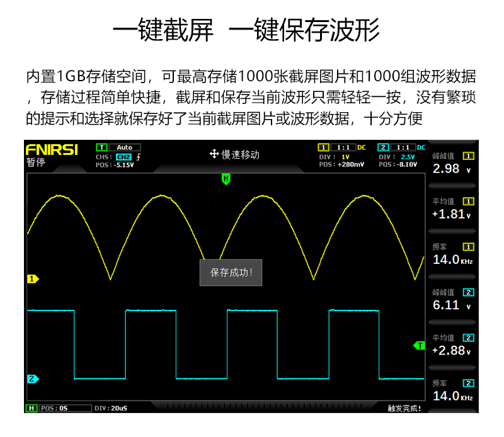Click the cyan channel 2 header badge
The width and height of the screenshot is (504, 437).
pyautogui.click(x=383, y=147)
